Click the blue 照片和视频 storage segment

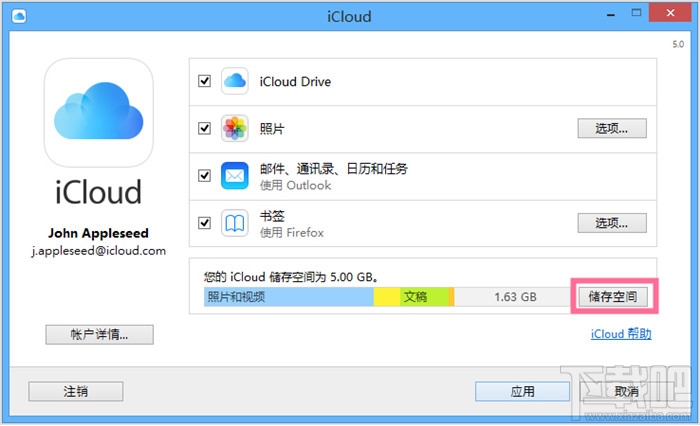pyautogui.click(x=289, y=297)
